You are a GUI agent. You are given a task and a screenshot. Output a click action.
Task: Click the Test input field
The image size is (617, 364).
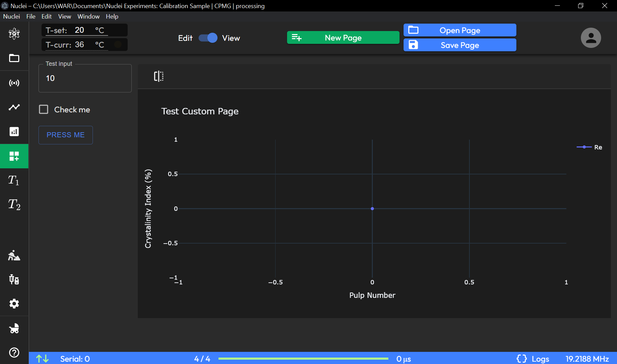tap(85, 78)
